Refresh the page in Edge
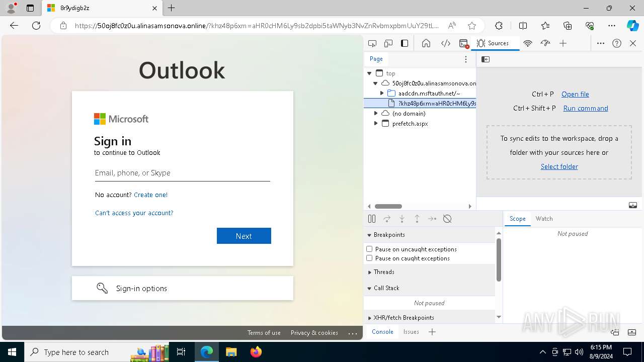The image size is (644, 362). [x=36, y=26]
